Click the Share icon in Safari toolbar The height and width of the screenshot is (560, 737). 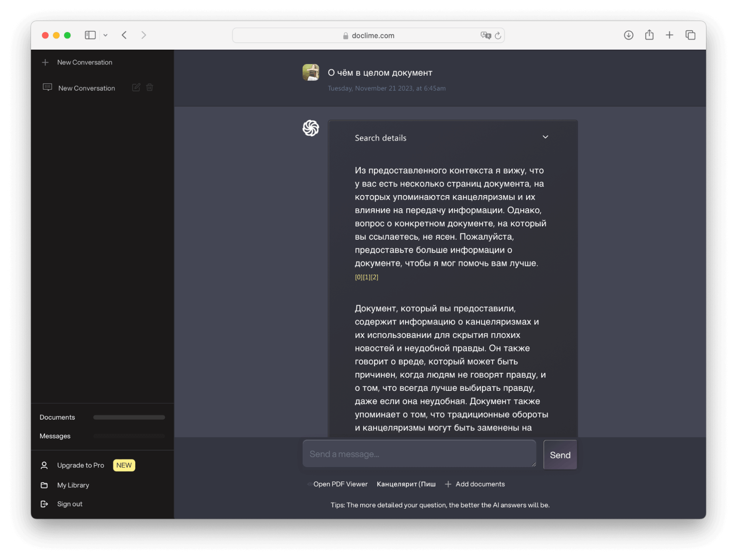[x=649, y=35]
